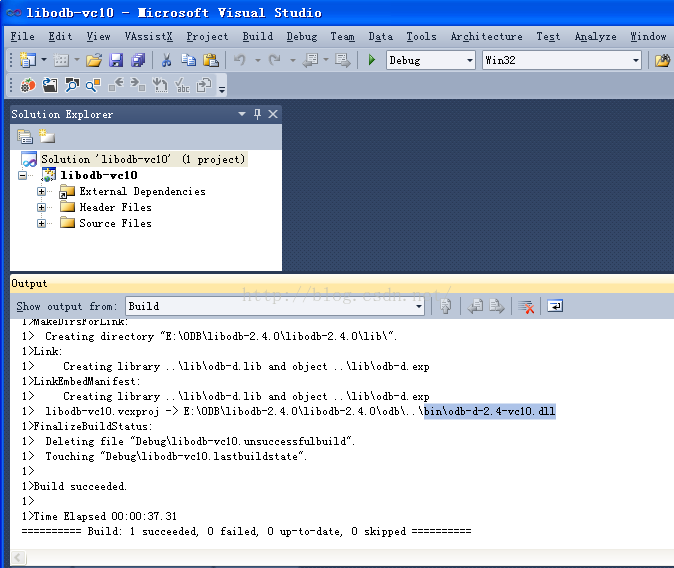The image size is (674, 568).
Task: Open the Analyze menu
Action: tap(595, 37)
